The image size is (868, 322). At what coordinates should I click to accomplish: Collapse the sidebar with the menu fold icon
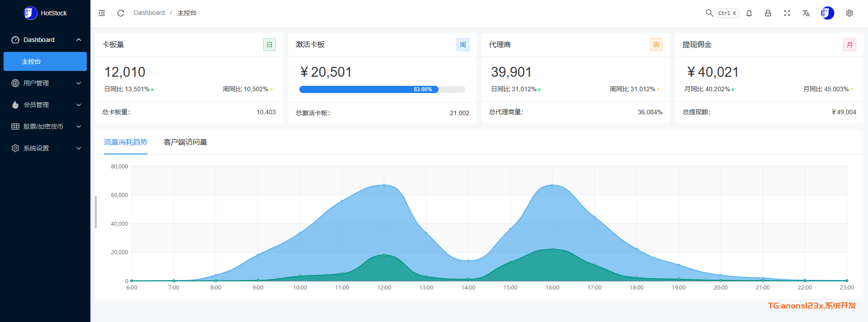[102, 13]
